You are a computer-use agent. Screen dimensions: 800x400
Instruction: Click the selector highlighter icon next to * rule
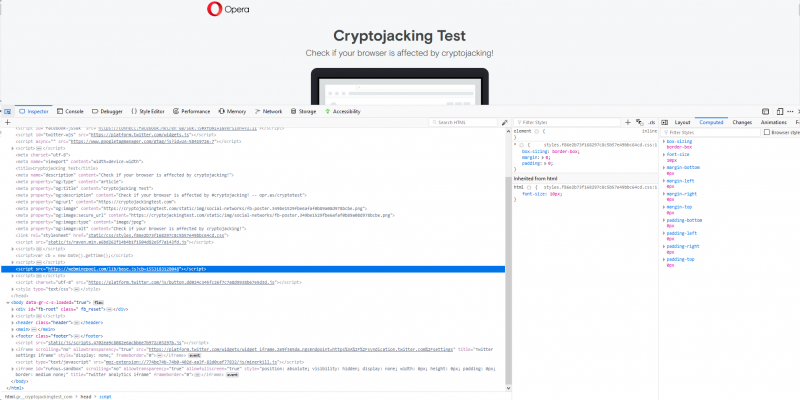pos(521,145)
